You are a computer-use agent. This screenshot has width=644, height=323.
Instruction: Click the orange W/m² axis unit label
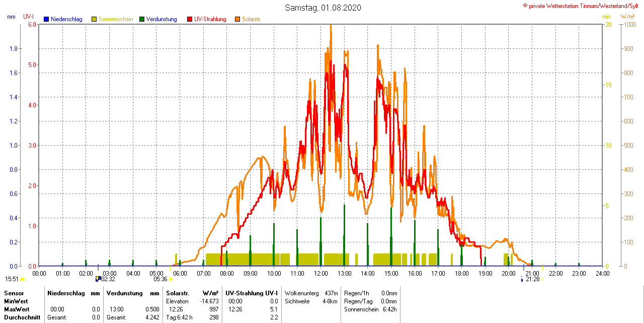tap(627, 17)
